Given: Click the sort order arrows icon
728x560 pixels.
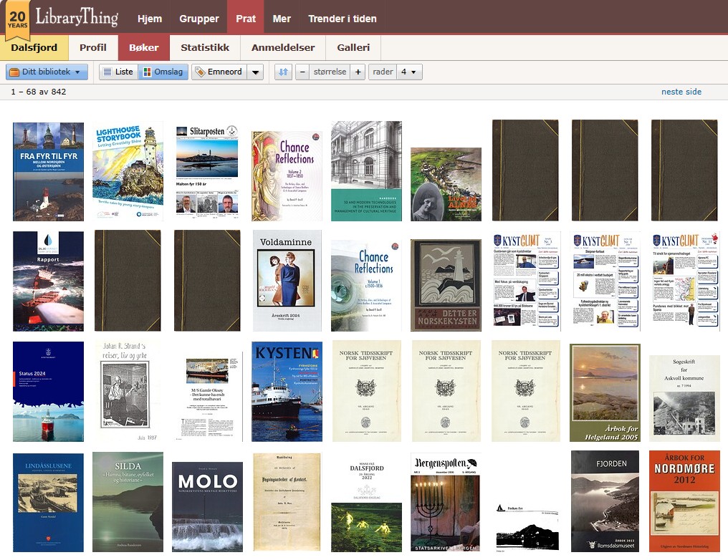Looking at the screenshot, I should (283, 72).
